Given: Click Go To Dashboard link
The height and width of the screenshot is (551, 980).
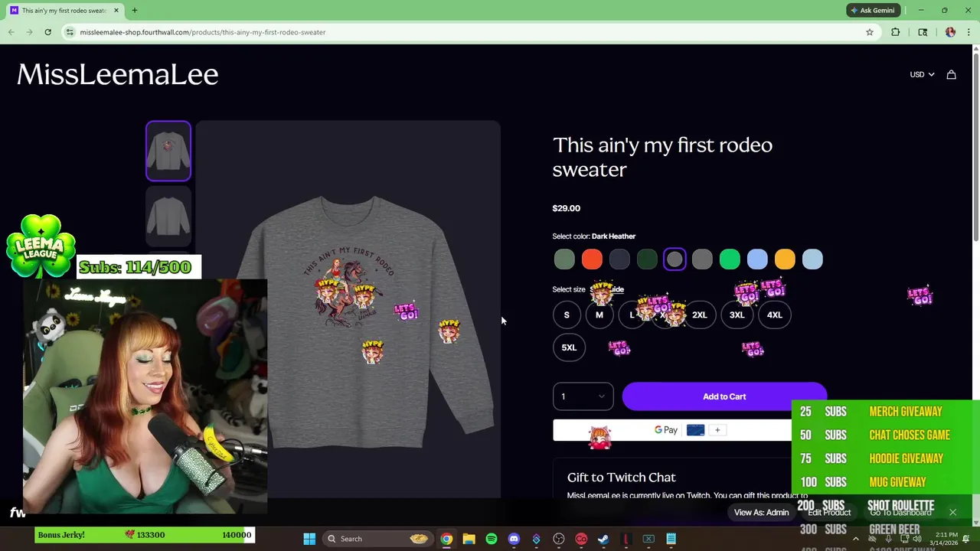Looking at the screenshot, I should click(x=900, y=512).
